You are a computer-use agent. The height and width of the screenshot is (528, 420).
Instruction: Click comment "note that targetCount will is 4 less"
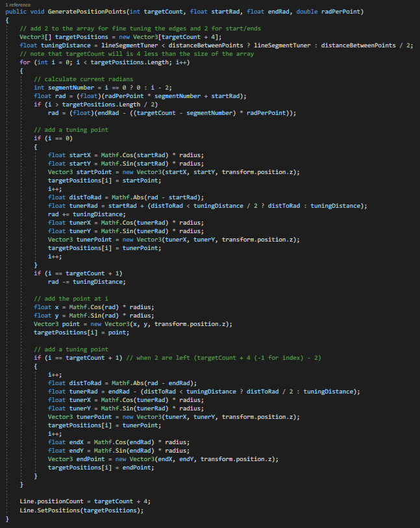coord(136,53)
